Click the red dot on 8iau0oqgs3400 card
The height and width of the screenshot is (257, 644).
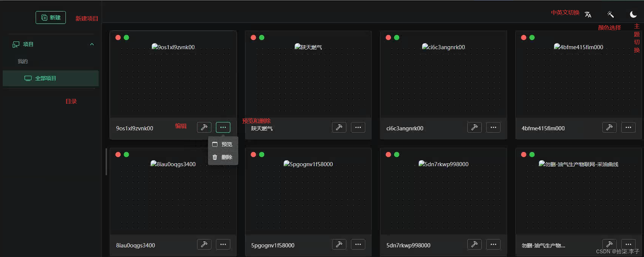118,154
